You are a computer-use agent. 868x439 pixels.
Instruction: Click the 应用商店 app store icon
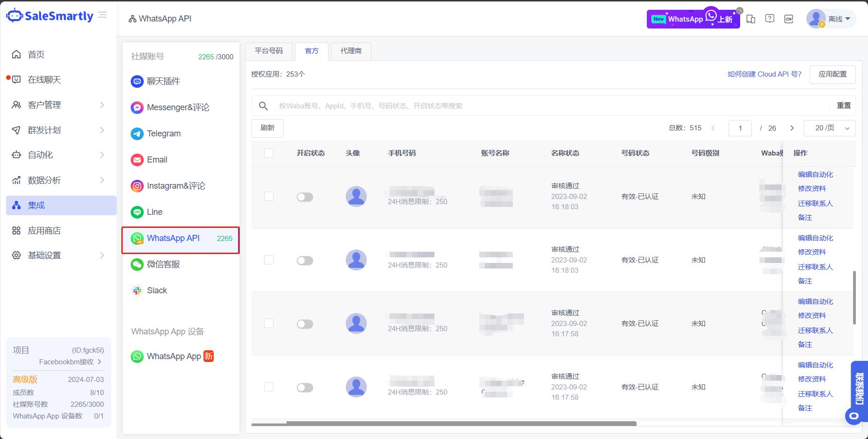click(x=16, y=231)
